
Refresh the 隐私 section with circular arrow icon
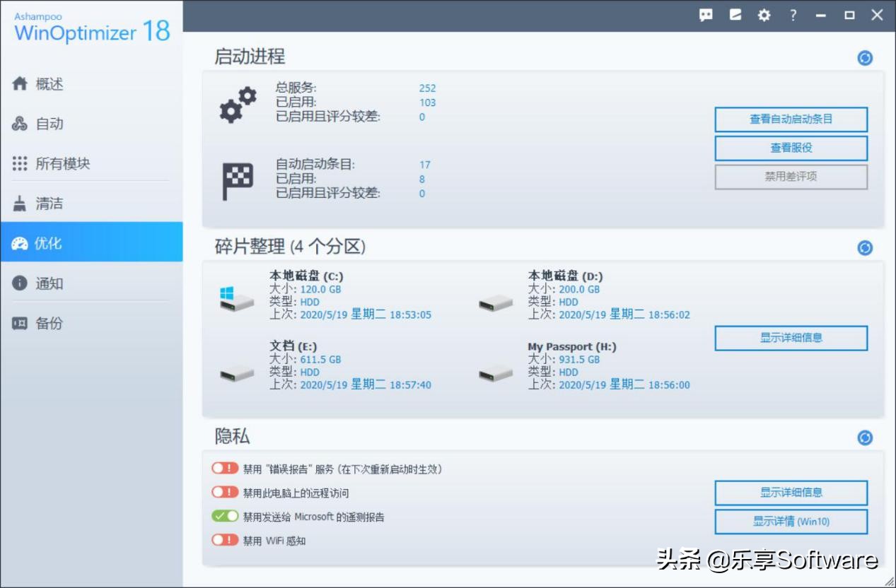pyautogui.click(x=864, y=437)
